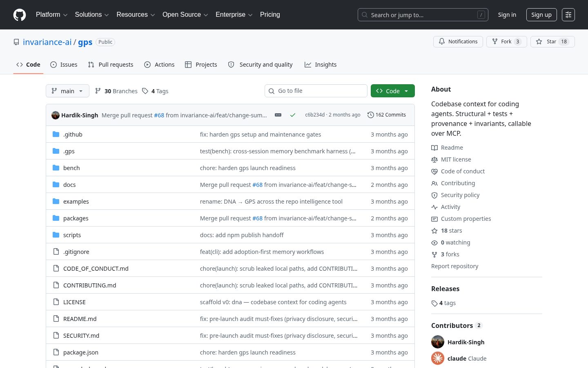This screenshot has width=588, height=368.
Task: View the Insights tab
Action: [x=321, y=65]
